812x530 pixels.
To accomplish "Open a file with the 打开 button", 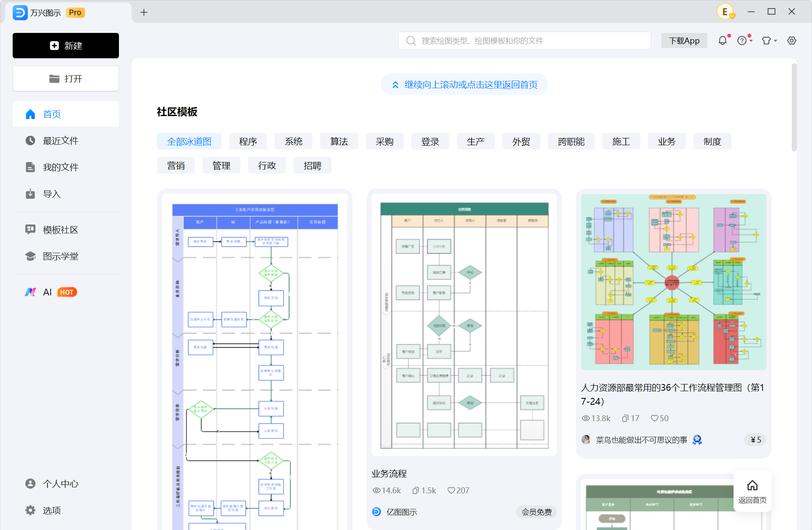I will 66,78.
